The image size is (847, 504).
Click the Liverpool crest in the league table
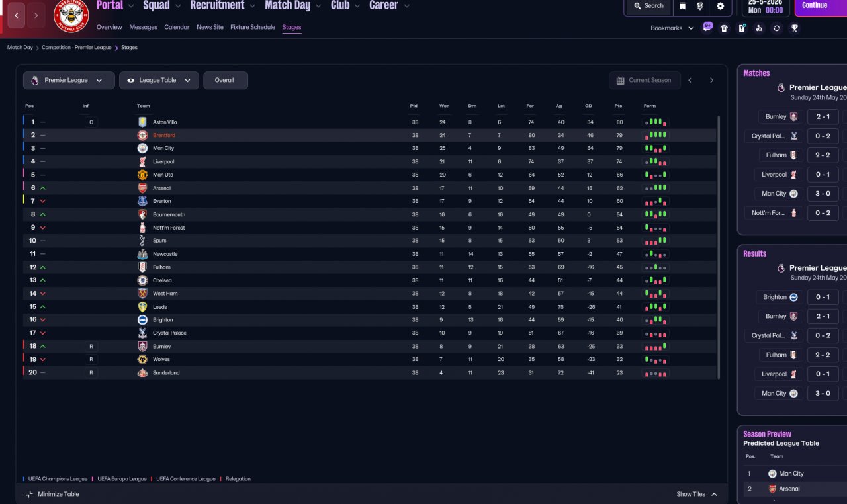(x=142, y=161)
